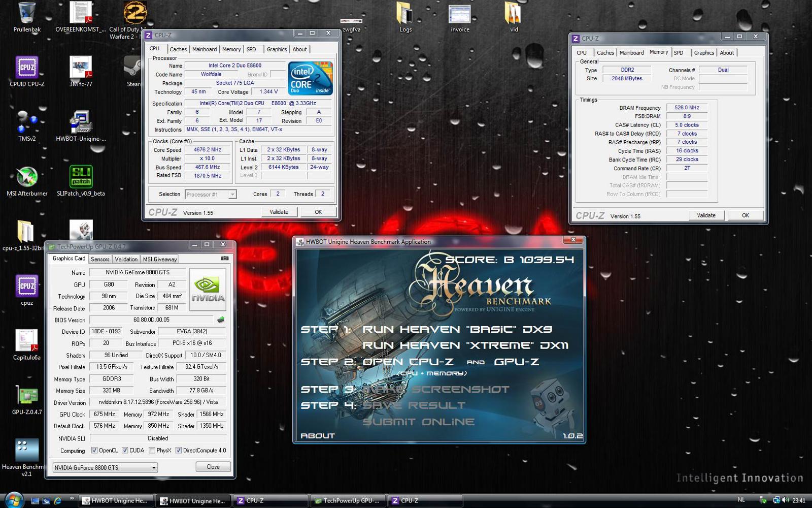Viewport: 812px width, 508px height.
Task: Open the HWBOT-Unigine desktop shortcut
Action: pyautogui.click(x=81, y=125)
